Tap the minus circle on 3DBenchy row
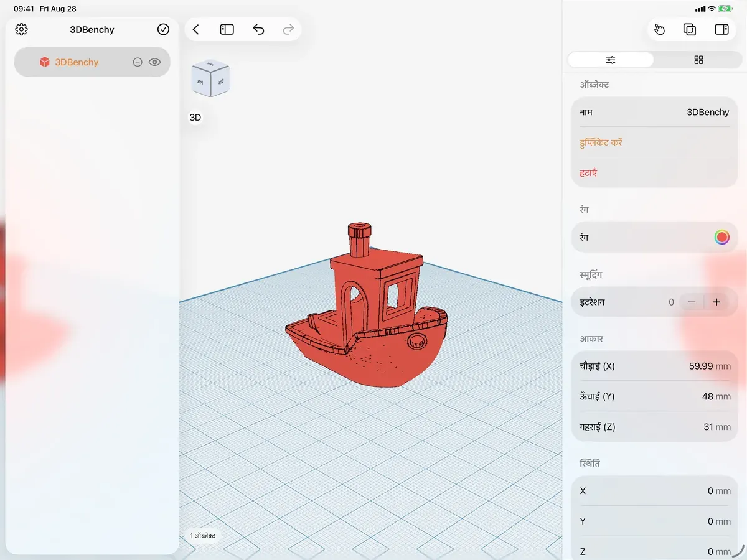747x560 pixels. (x=138, y=62)
